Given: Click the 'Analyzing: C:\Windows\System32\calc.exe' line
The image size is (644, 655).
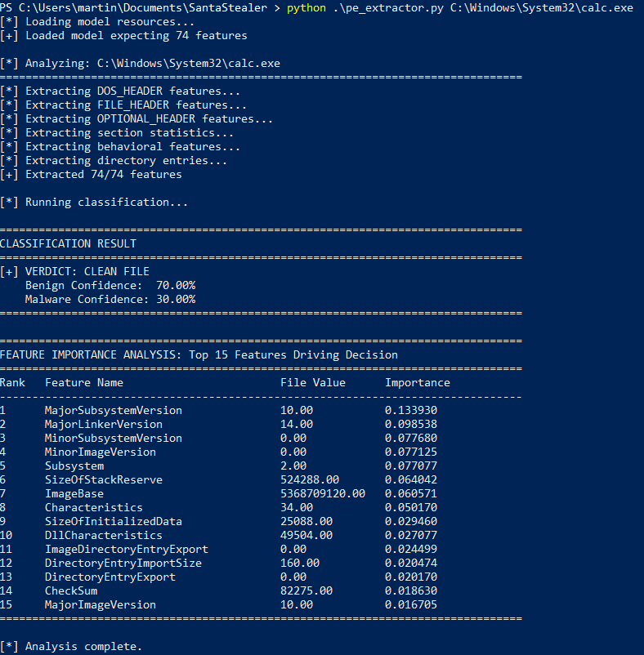Looking at the screenshot, I should (x=153, y=64).
